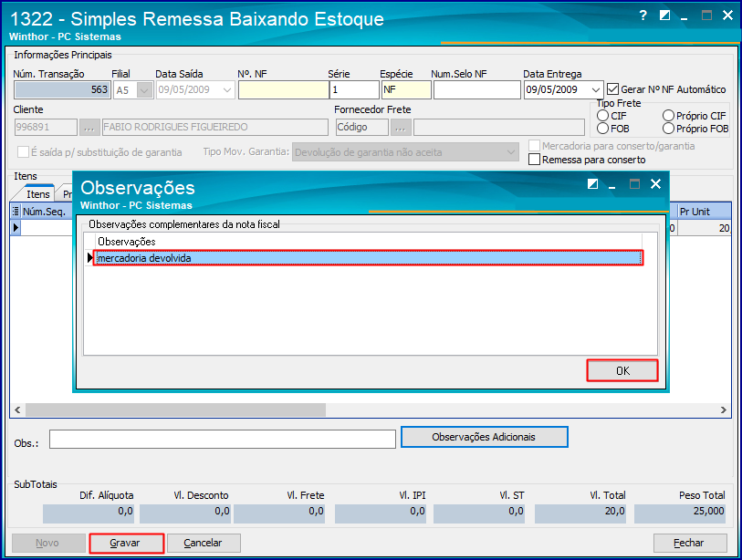The height and width of the screenshot is (560, 742).
Task: Click the grid column selector icon beside Núm.Seq.
Action: 16,212
